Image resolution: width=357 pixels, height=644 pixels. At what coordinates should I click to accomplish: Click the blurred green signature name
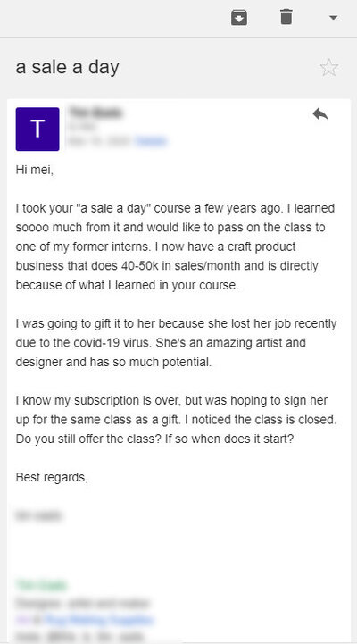[41, 584]
